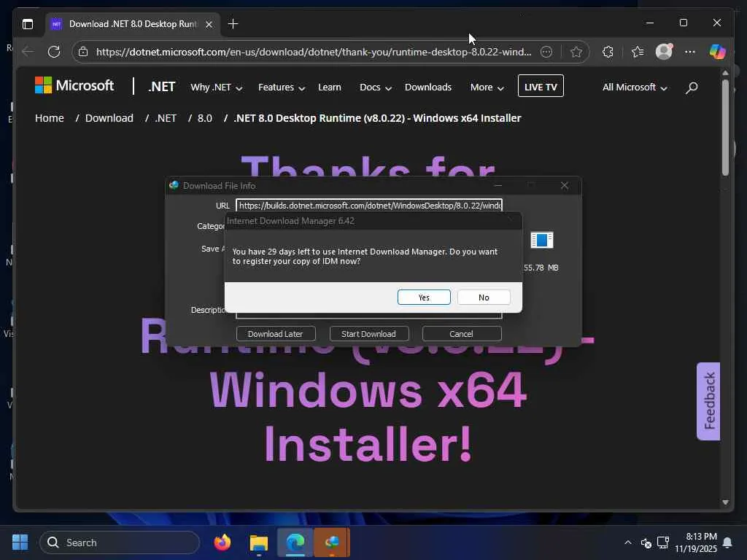This screenshot has height=560, width=747.
Task: Open Firefox from the taskbar
Action: point(222,542)
